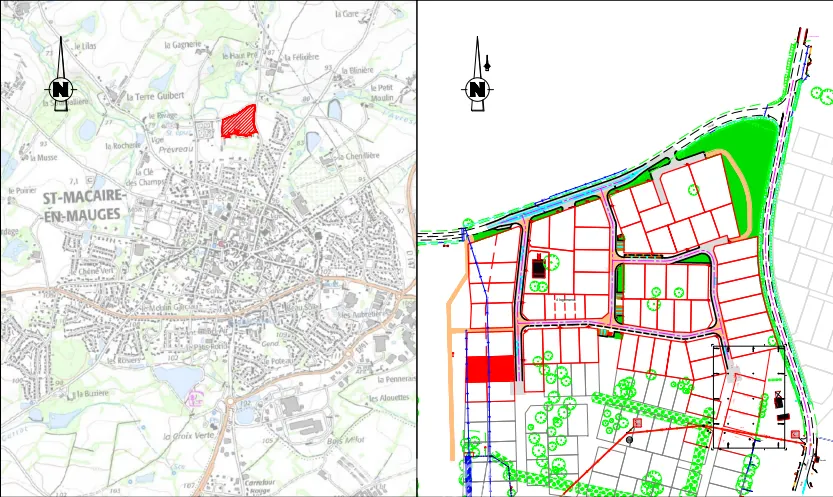The height and width of the screenshot is (497, 833).
Task: Click the "la Gagnerie" place name
Action: 181,45
